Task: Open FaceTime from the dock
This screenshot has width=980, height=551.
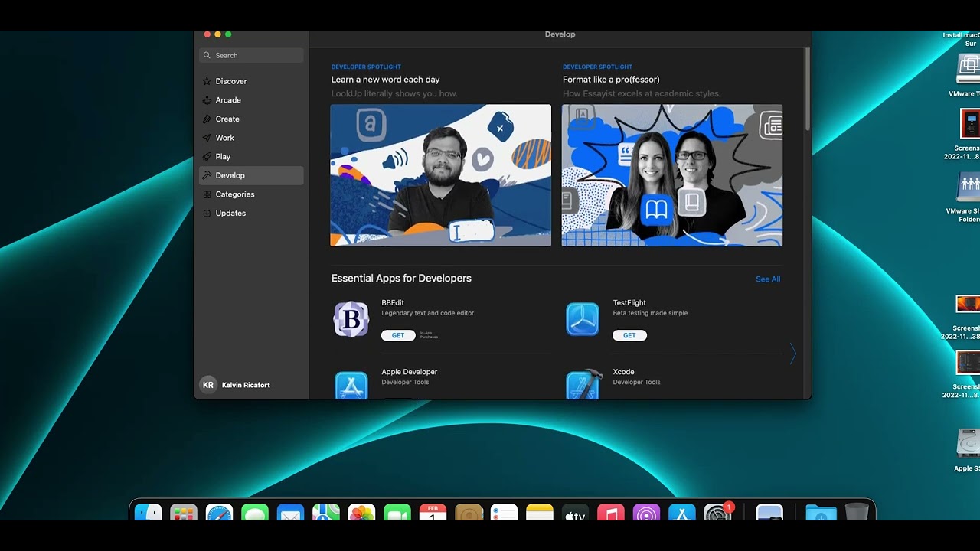Action: (x=397, y=513)
